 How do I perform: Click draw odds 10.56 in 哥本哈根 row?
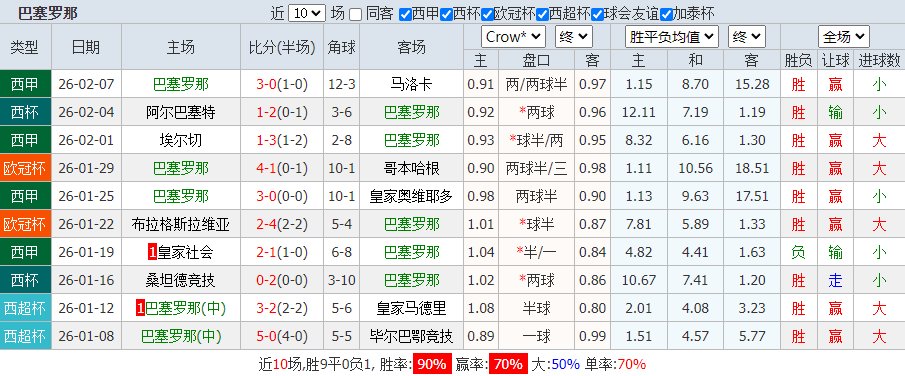pos(695,168)
